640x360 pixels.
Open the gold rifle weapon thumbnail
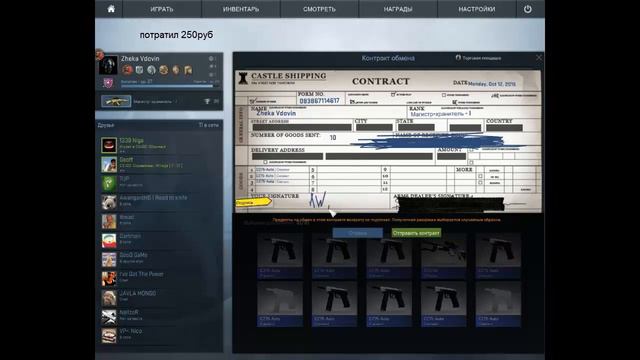[x=116, y=101]
